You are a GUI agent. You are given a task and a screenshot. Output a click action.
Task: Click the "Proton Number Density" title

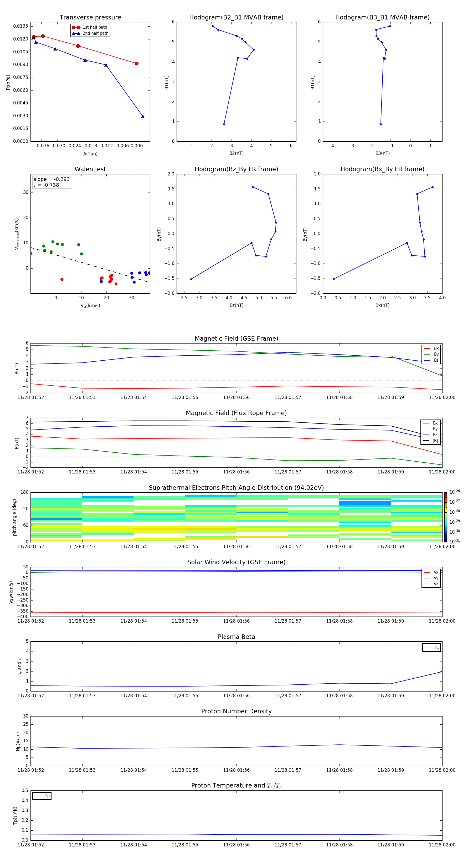click(x=236, y=711)
